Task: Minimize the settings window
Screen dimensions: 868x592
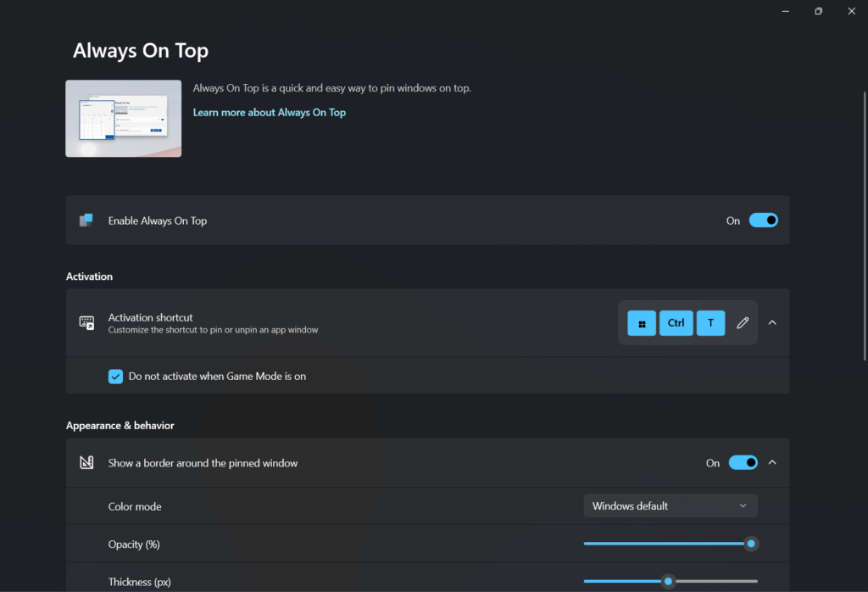Action: (x=786, y=11)
